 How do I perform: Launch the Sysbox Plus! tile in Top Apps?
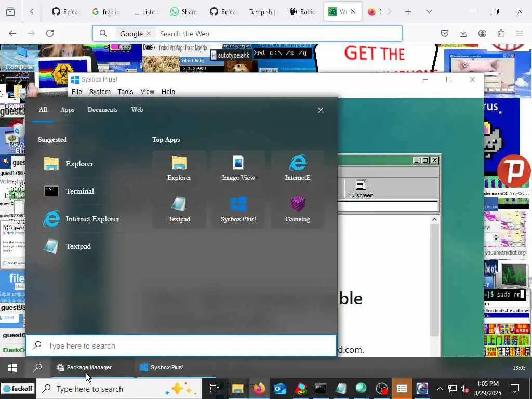pyautogui.click(x=238, y=210)
